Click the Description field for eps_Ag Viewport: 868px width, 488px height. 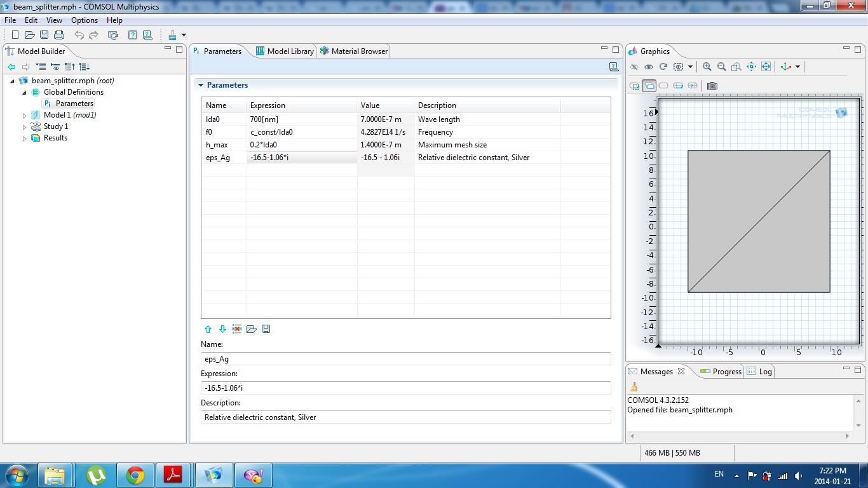click(x=405, y=417)
